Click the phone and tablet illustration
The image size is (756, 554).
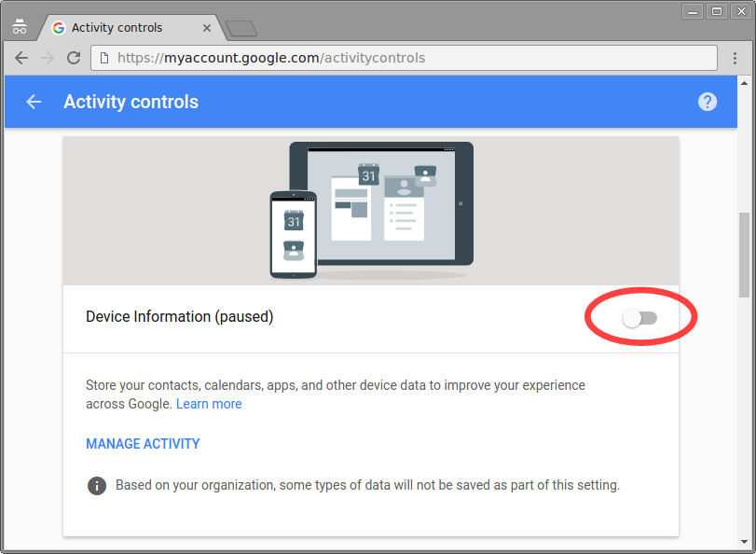[371, 210]
